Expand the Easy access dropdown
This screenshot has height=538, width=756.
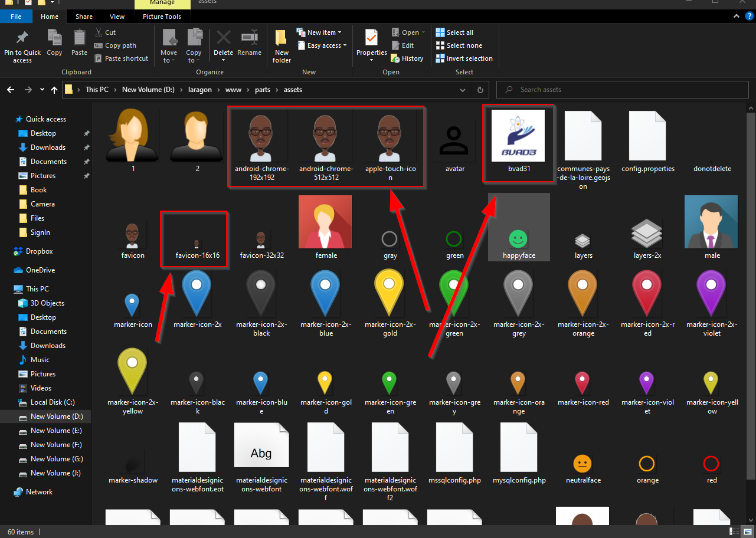[x=322, y=45]
